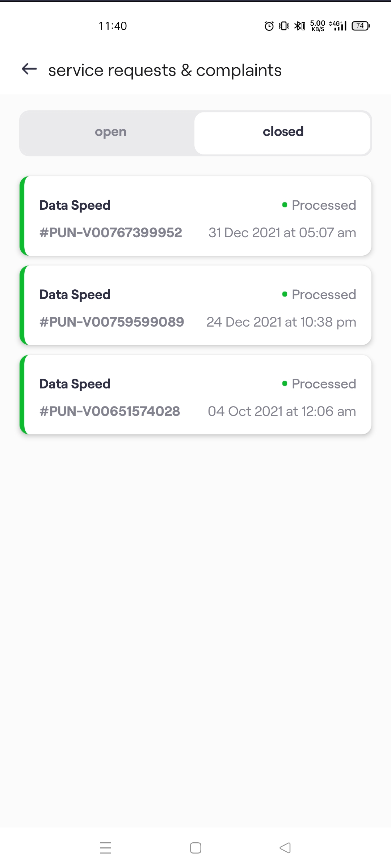Tap the 24 Dec 2021 at 10:38 pm timestamp
This screenshot has height=868, width=391.
[281, 322]
